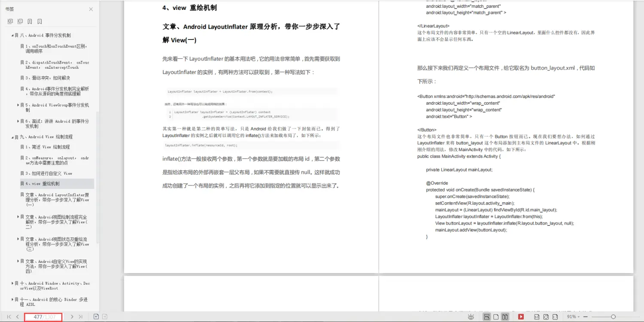Click heading 4、view 重绘机制 on page
Image resolution: width=644 pixels, height=322 pixels.
tap(189, 8)
